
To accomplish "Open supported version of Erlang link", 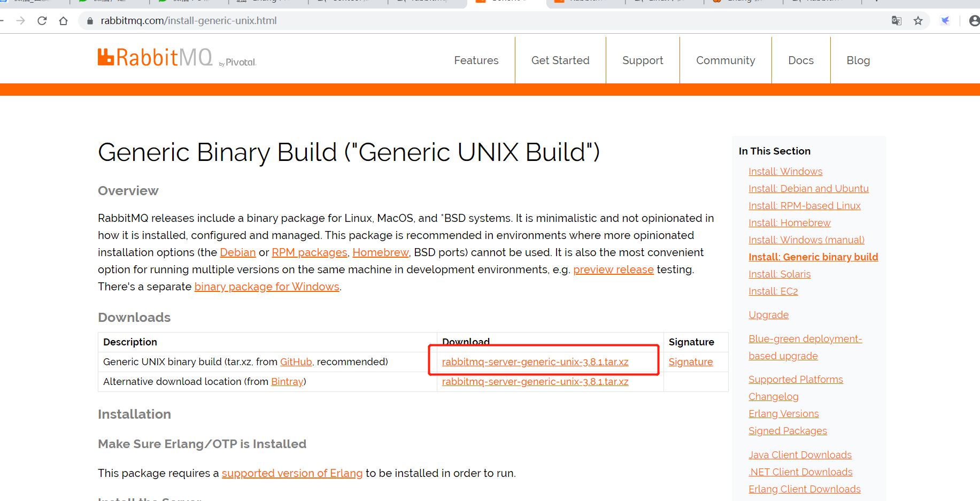I will [x=292, y=473].
